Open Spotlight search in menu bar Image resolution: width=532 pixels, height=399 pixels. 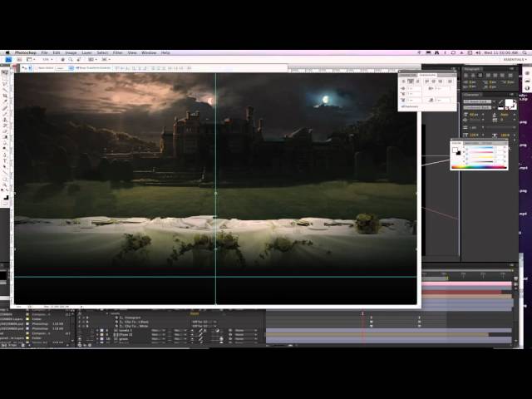point(525,53)
